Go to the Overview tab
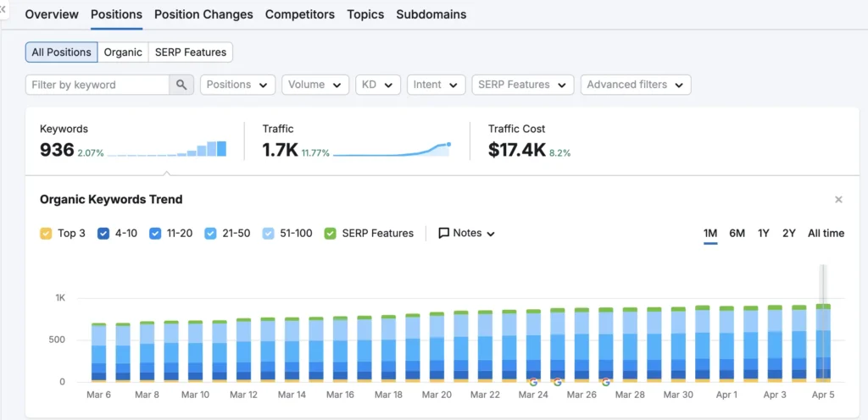Screen dimensions: 868x420 [52, 14]
